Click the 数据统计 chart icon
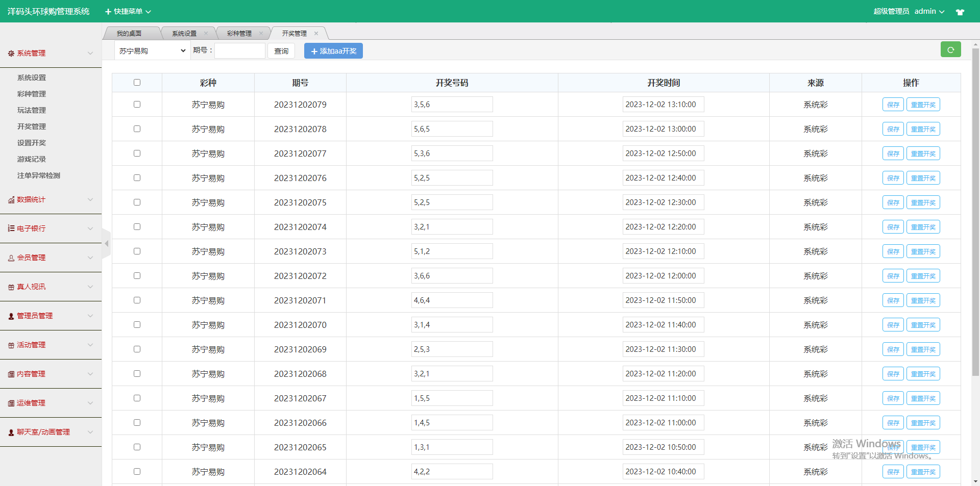Image resolution: width=980 pixels, height=486 pixels. [x=11, y=200]
